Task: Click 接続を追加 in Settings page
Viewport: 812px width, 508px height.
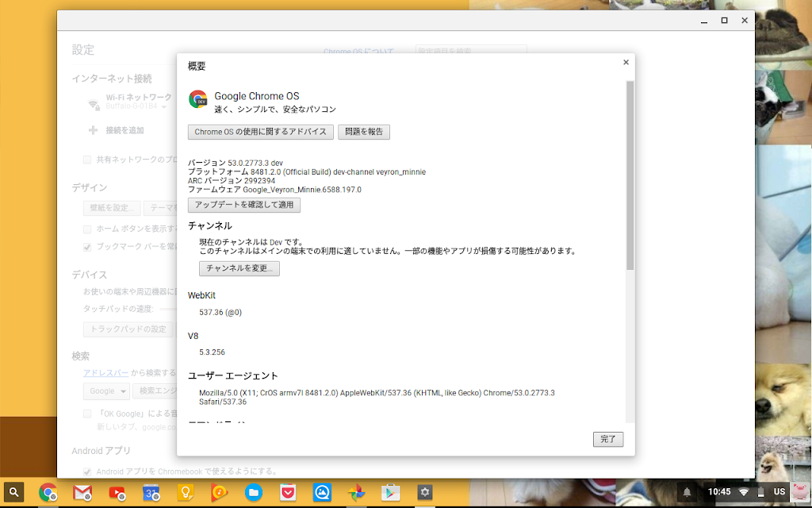Action: 124,130
